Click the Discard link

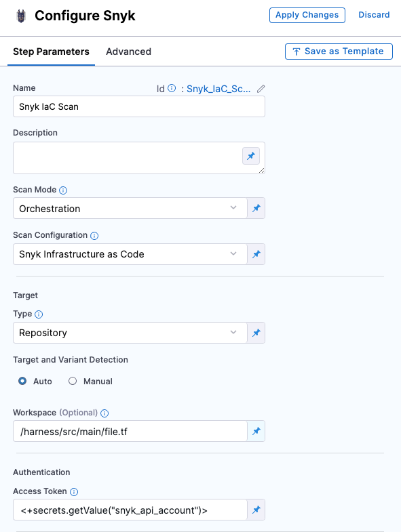tap(374, 15)
